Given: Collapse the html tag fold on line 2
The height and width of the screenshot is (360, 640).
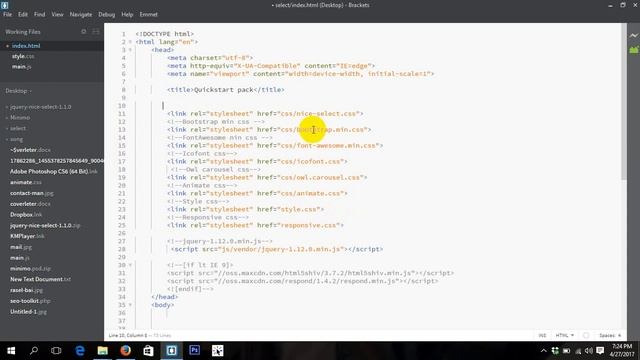Looking at the screenshot, I should click(131, 42).
